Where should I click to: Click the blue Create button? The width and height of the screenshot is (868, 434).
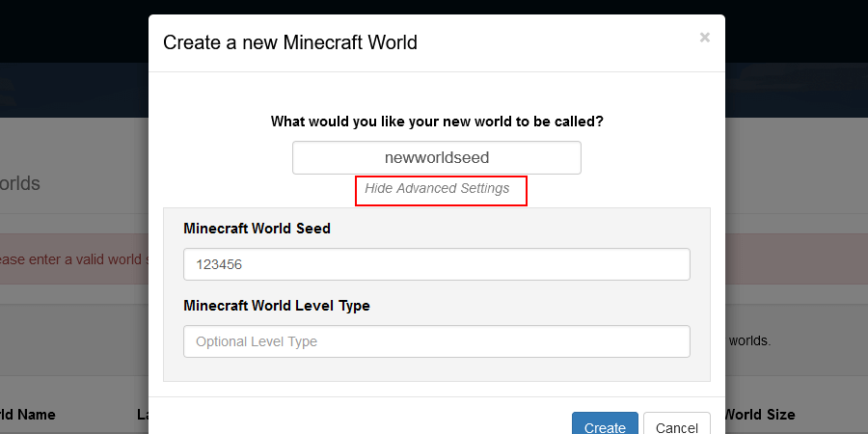tap(605, 424)
